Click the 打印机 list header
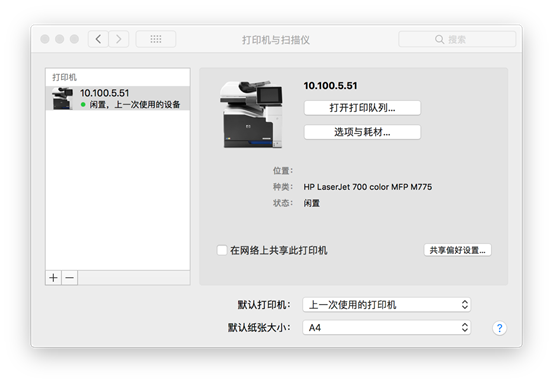Image resolution: width=553 pixels, height=384 pixels. tap(65, 77)
